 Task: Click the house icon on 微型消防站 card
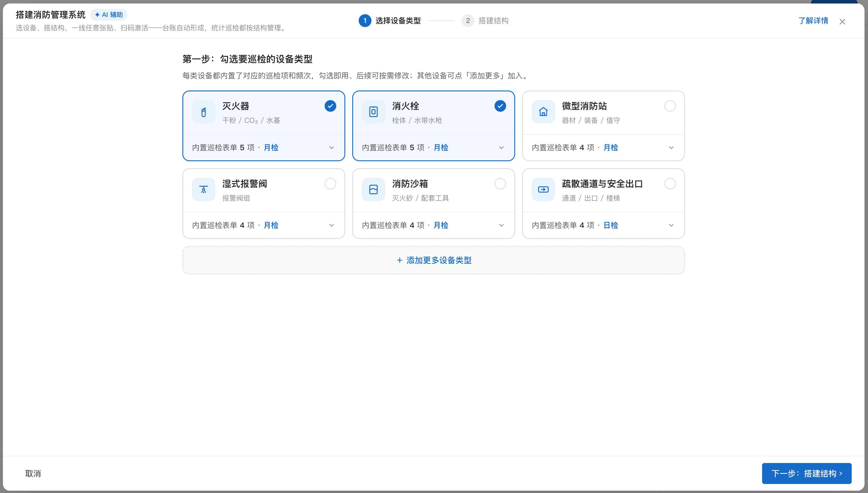[543, 112]
